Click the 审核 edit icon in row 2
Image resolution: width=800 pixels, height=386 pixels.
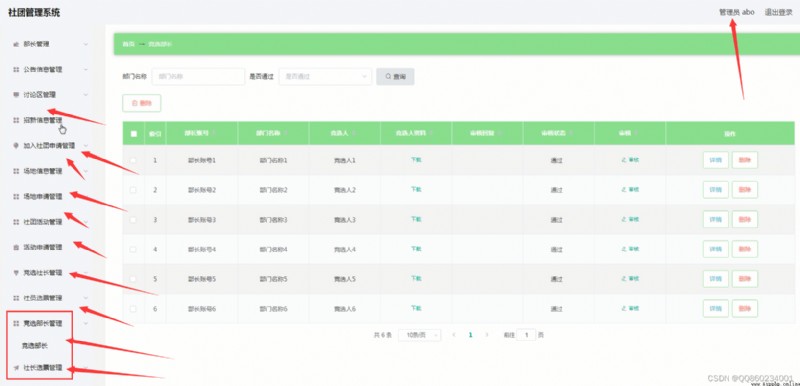coord(623,190)
